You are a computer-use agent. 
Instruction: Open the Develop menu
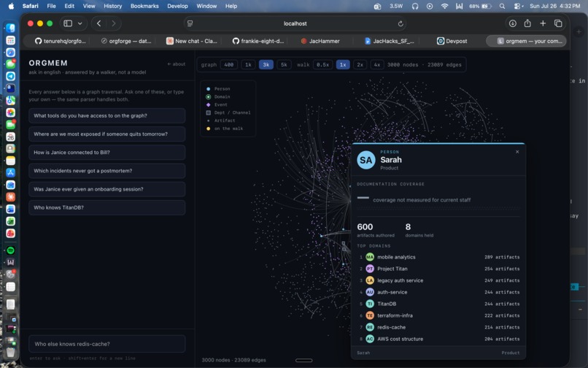pyautogui.click(x=177, y=6)
